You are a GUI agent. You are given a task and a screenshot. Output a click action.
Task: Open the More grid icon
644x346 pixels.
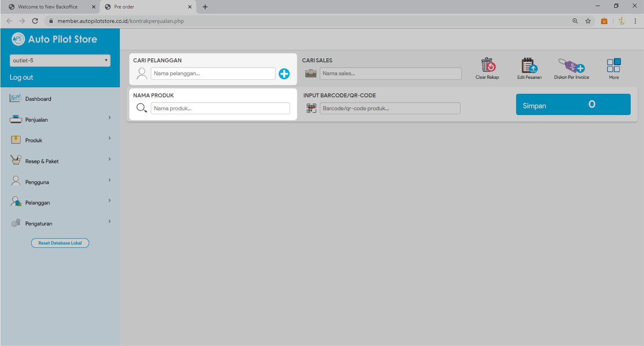click(x=613, y=65)
